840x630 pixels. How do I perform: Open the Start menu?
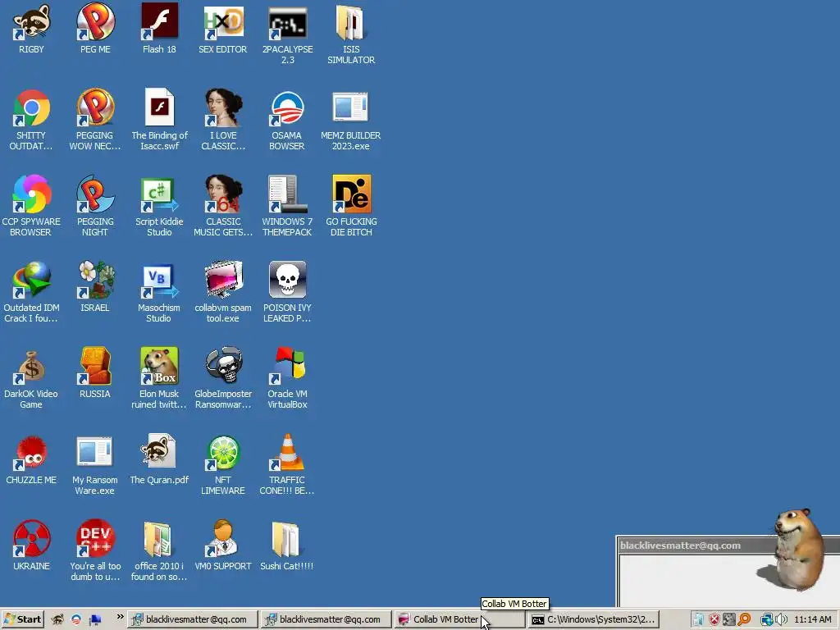22,619
